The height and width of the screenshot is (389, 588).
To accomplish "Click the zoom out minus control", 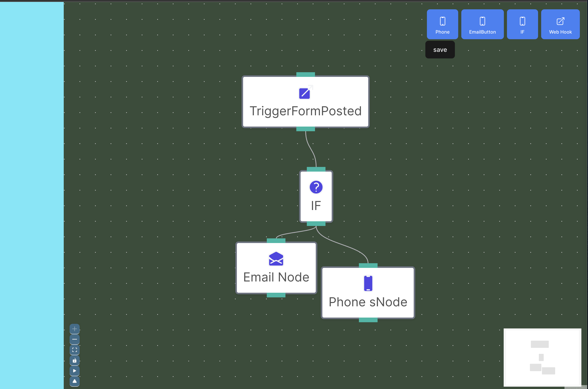I will point(74,339).
